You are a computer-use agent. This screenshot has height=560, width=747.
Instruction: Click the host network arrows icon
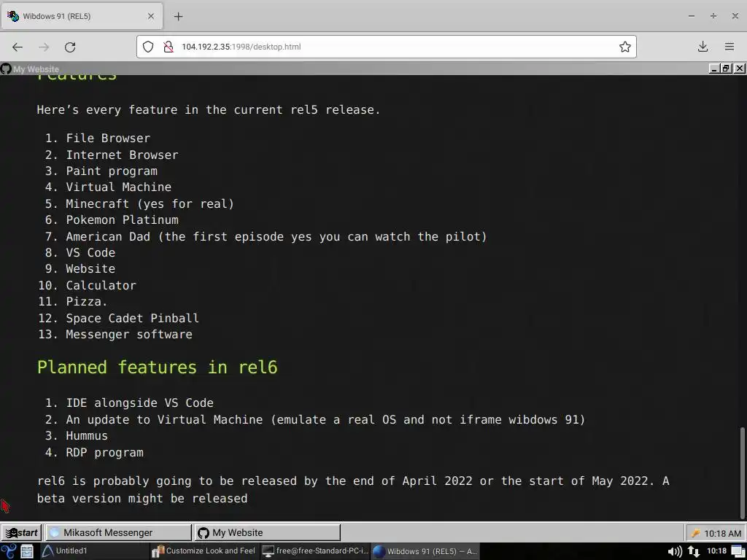coord(694,551)
